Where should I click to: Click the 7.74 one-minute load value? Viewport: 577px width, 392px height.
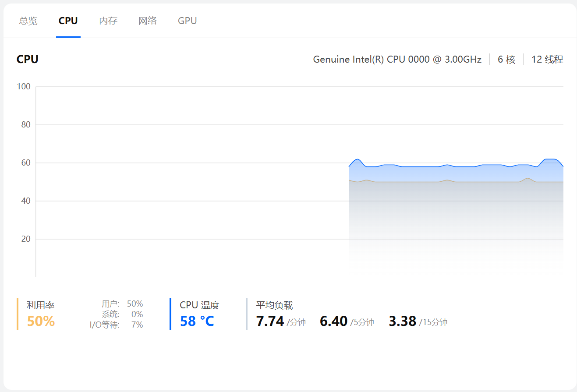(x=270, y=321)
